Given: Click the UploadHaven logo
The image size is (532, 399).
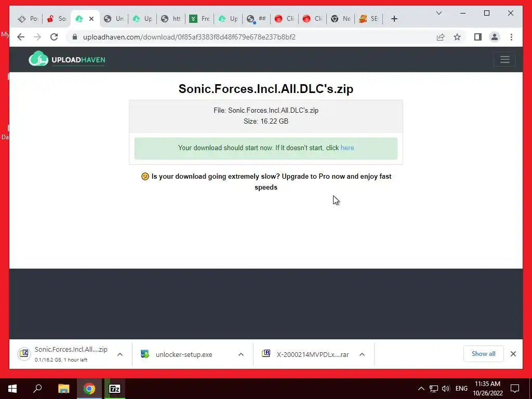Looking at the screenshot, I should [67, 59].
